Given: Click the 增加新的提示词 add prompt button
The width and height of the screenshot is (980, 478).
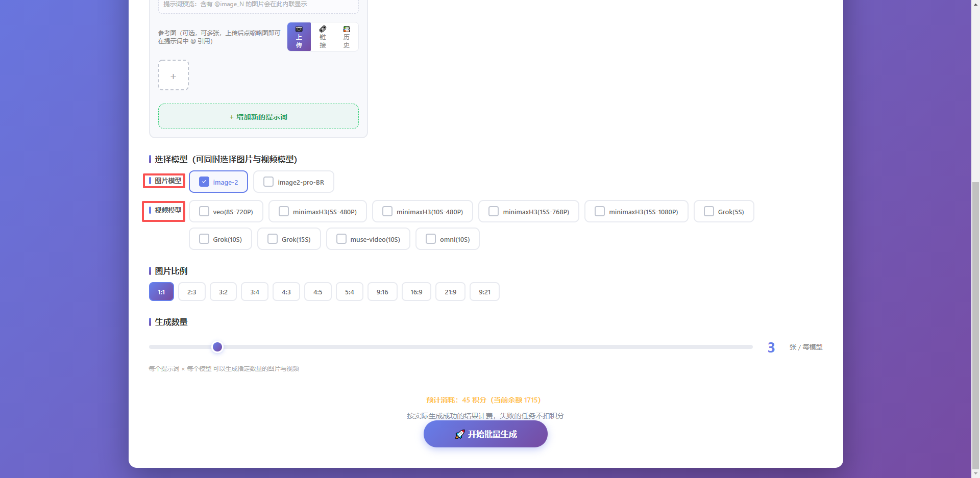Looking at the screenshot, I should tap(258, 116).
